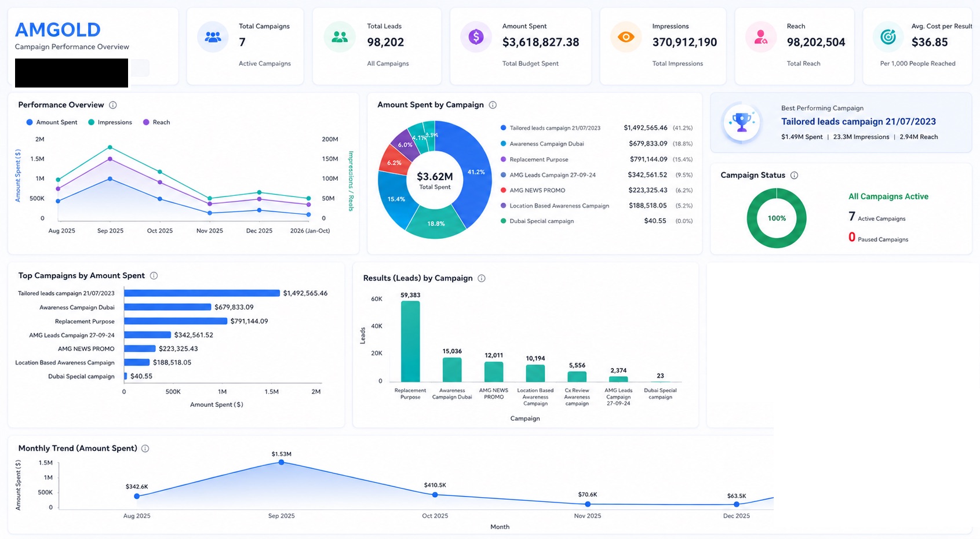
Task: Click the 'All Campaigns Active' status text
Action: (888, 196)
